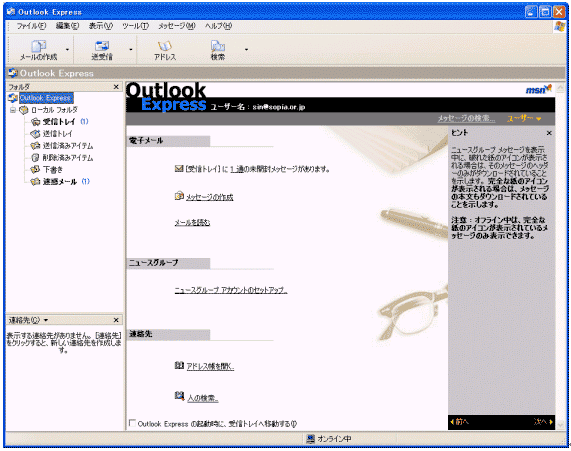Open the dropdown arrow beside メールの作成
This screenshot has width=571, height=451.
(x=67, y=50)
